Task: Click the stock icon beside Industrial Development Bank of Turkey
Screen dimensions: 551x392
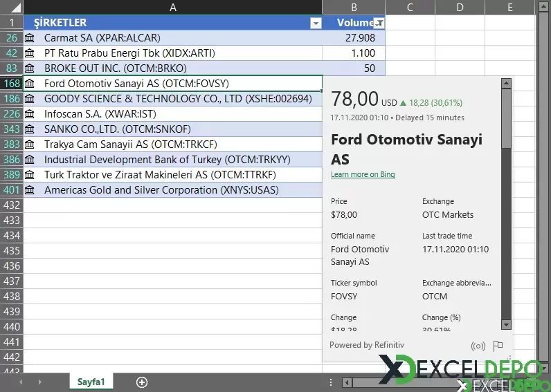Action: point(30,159)
